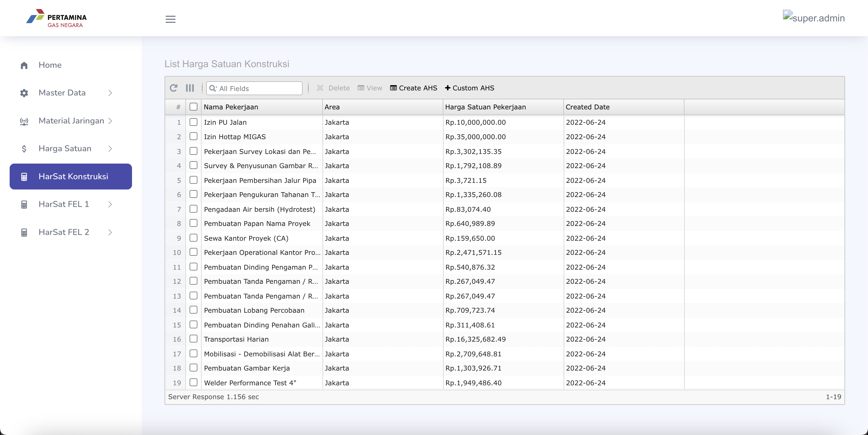Click the Pembuatan Gambar Kerja row name
The height and width of the screenshot is (435, 868).
click(247, 368)
